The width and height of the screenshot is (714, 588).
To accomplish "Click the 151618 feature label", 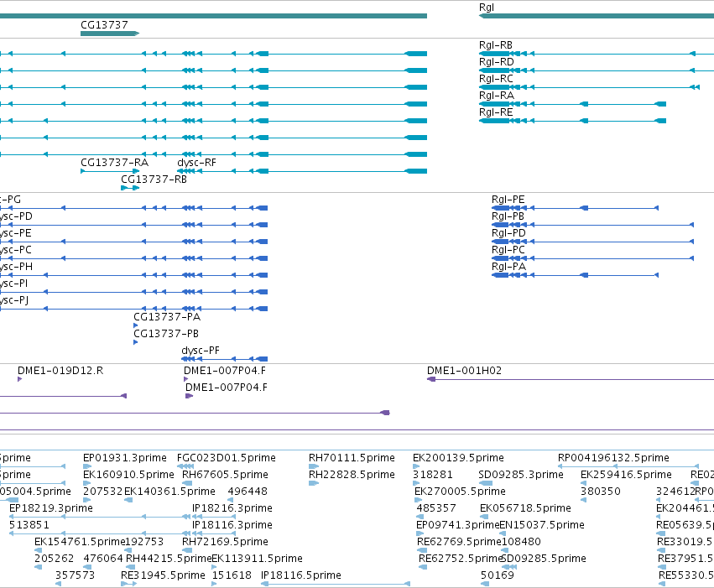I will coord(232,575).
